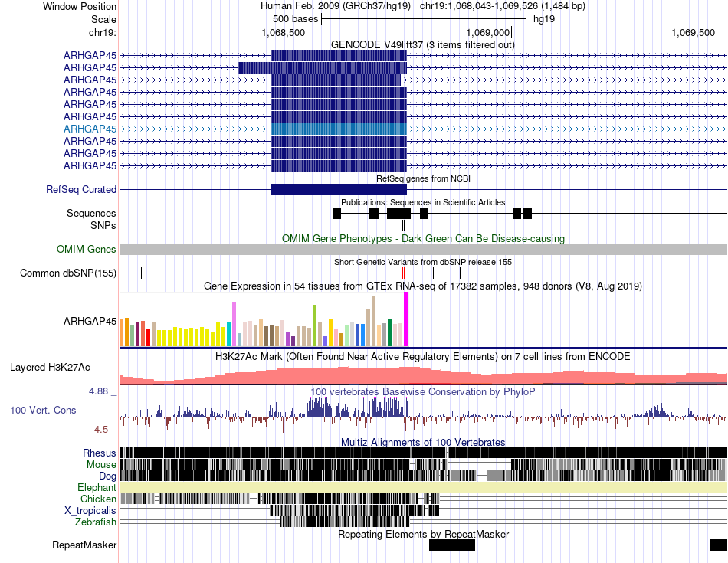This screenshot has width=728, height=563.
Task: Click the 4.88 conservation max value
Action: [x=98, y=391]
